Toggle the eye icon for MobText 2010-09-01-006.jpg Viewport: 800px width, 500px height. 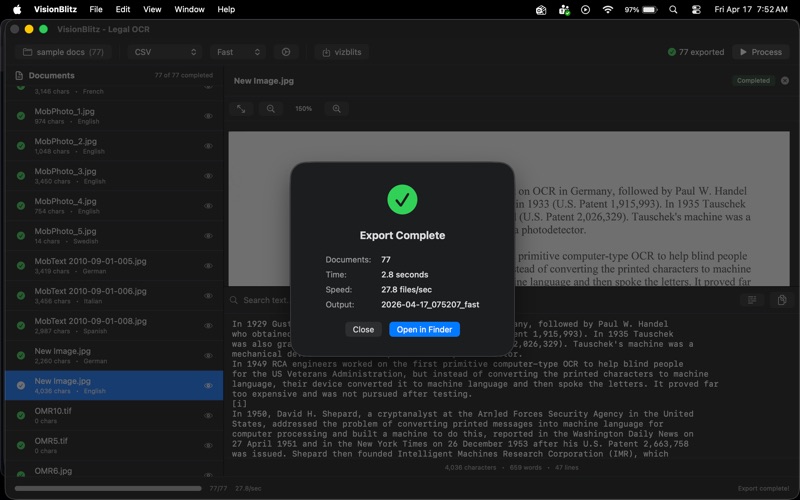(x=208, y=295)
